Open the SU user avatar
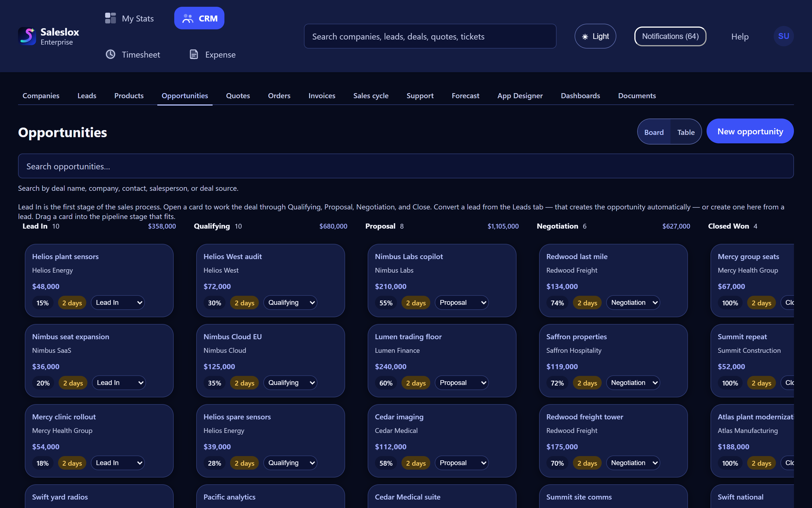The image size is (812, 508). coord(784,36)
